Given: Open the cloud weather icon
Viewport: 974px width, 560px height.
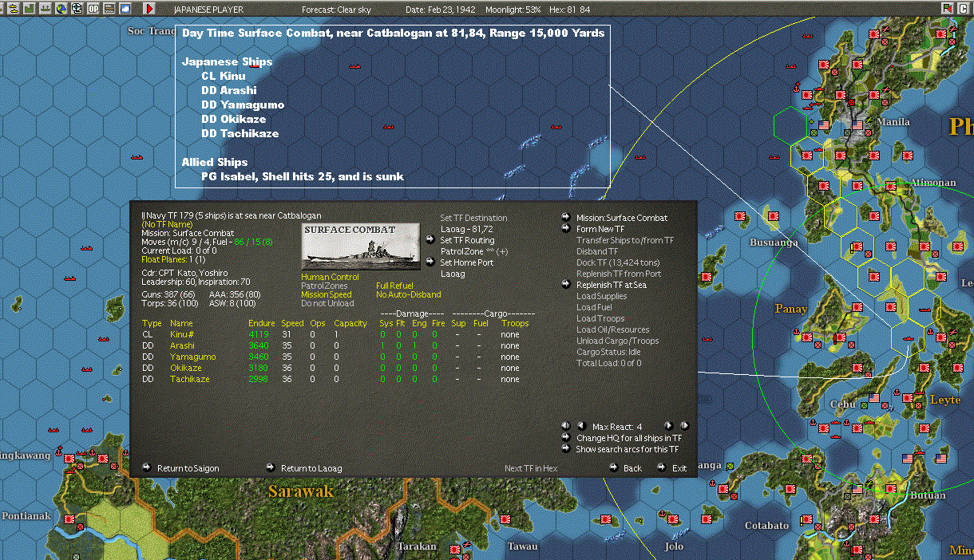Looking at the screenshot, I should coord(125,8).
